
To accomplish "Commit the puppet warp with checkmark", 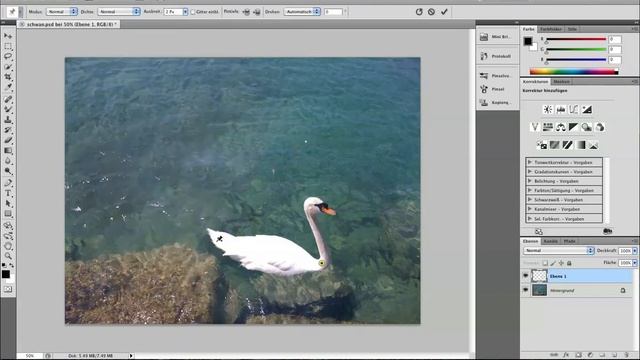I will pos(444,12).
